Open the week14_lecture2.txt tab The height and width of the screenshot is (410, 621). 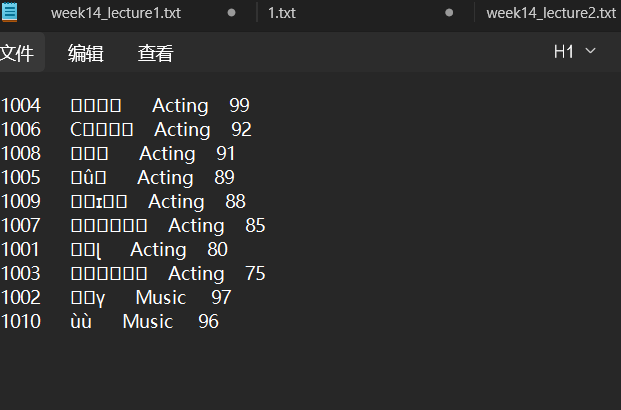point(550,13)
